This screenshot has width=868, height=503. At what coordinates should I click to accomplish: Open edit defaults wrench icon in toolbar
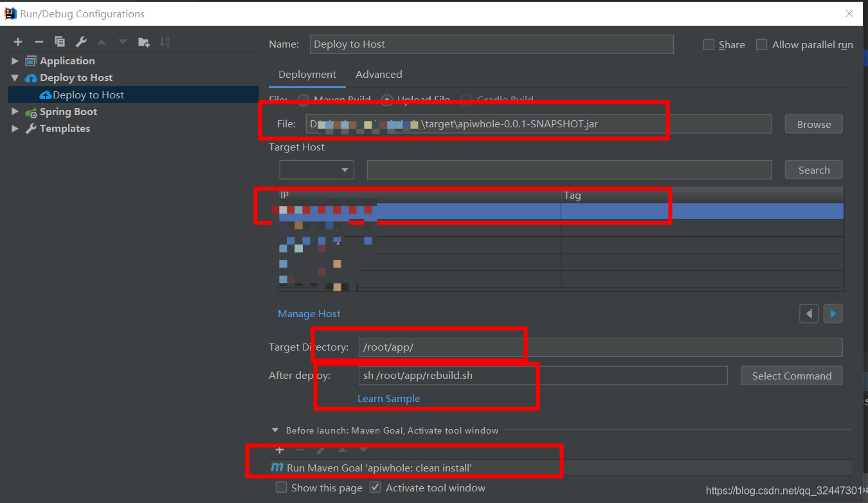click(81, 42)
